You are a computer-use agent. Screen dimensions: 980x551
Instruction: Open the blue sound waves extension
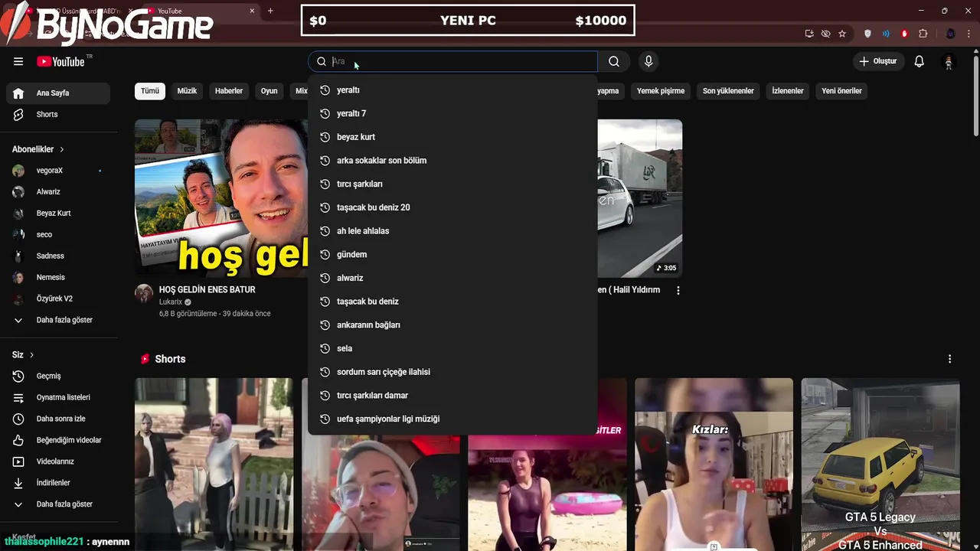tap(886, 34)
